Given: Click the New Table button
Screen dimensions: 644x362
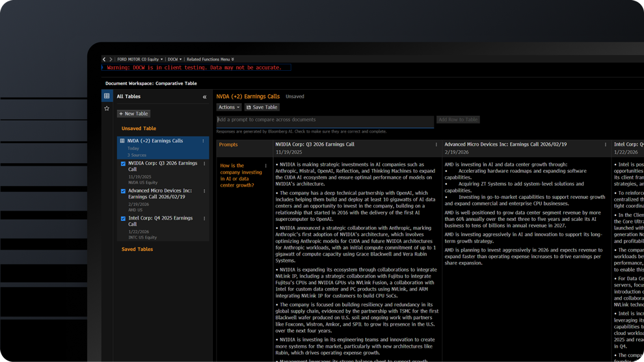Looking at the screenshot, I should (x=133, y=114).
